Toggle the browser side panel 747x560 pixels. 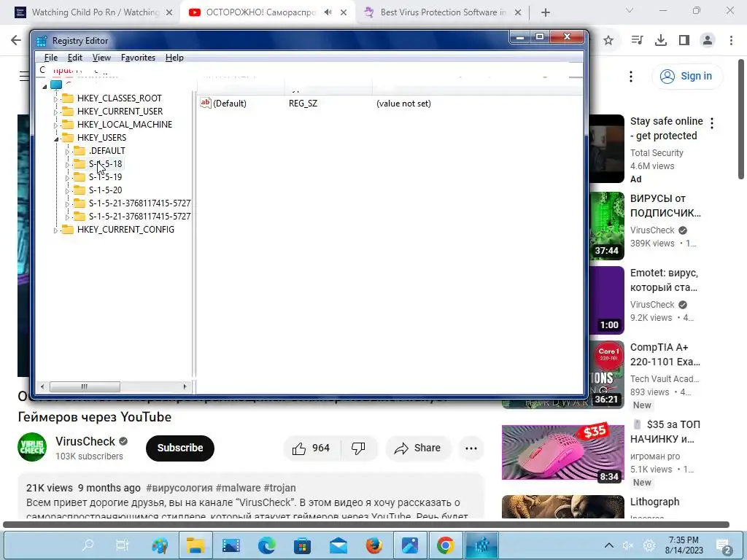click(684, 41)
